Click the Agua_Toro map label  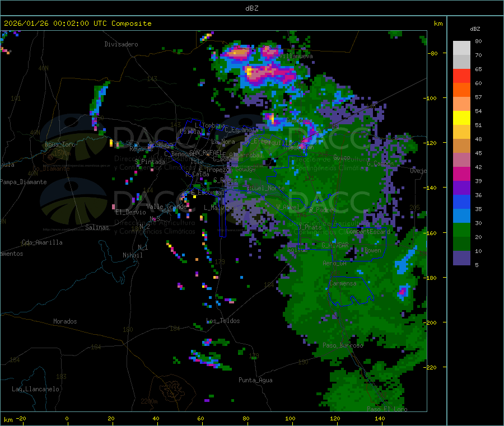click(x=60, y=144)
